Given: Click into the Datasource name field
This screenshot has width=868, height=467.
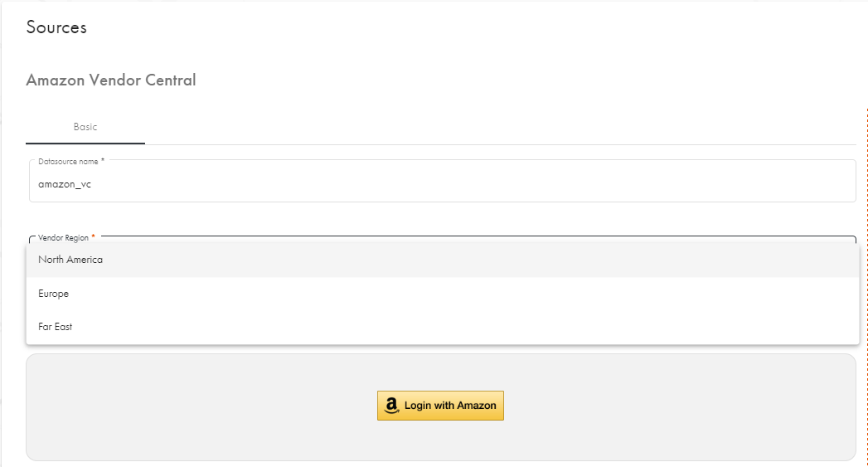Looking at the screenshot, I should point(442,184).
